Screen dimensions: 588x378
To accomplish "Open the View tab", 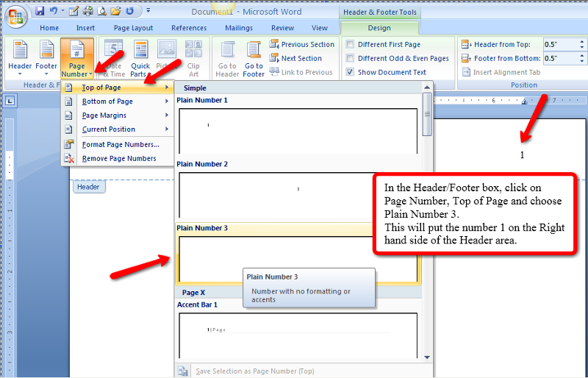I will click(x=320, y=28).
